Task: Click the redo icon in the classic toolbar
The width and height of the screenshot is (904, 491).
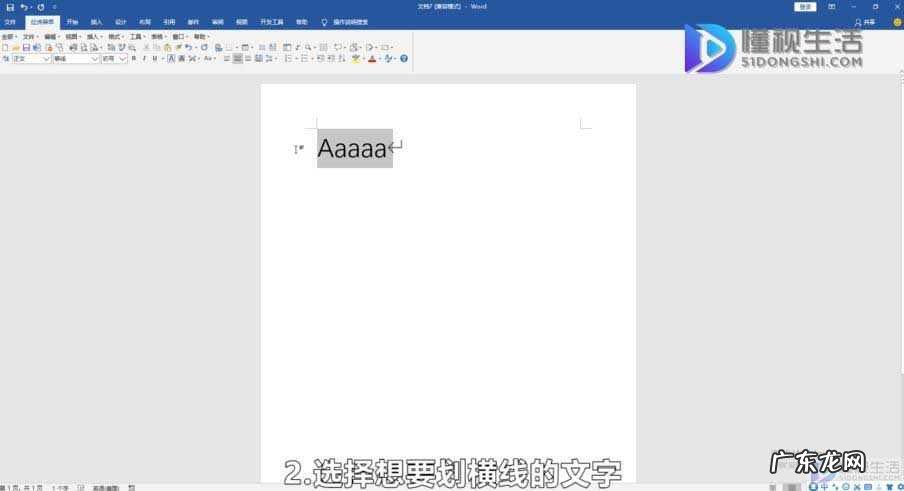Action: tap(205, 47)
